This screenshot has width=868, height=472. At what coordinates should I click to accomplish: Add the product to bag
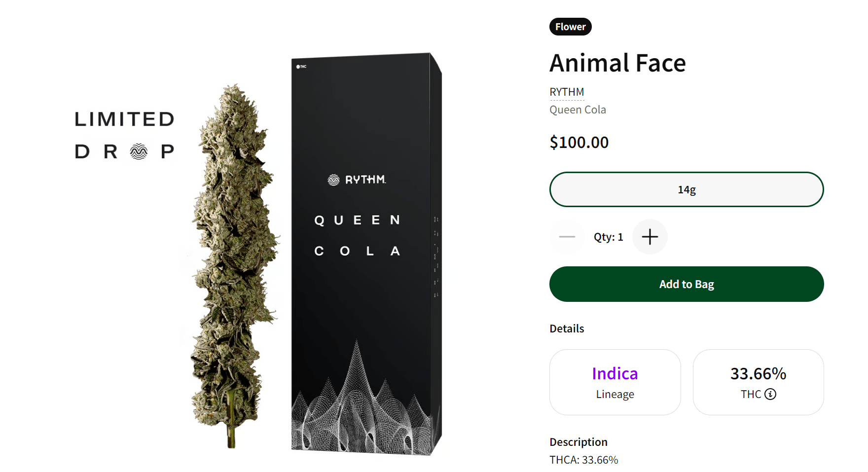pyautogui.click(x=687, y=284)
